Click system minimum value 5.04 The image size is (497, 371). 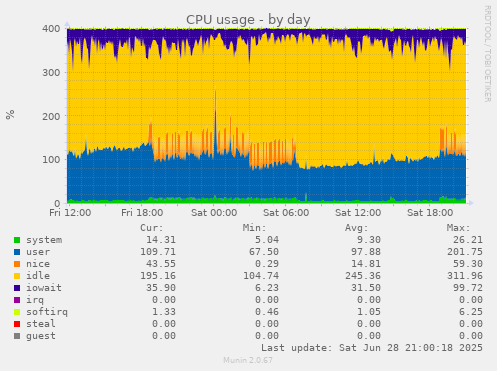click(267, 240)
